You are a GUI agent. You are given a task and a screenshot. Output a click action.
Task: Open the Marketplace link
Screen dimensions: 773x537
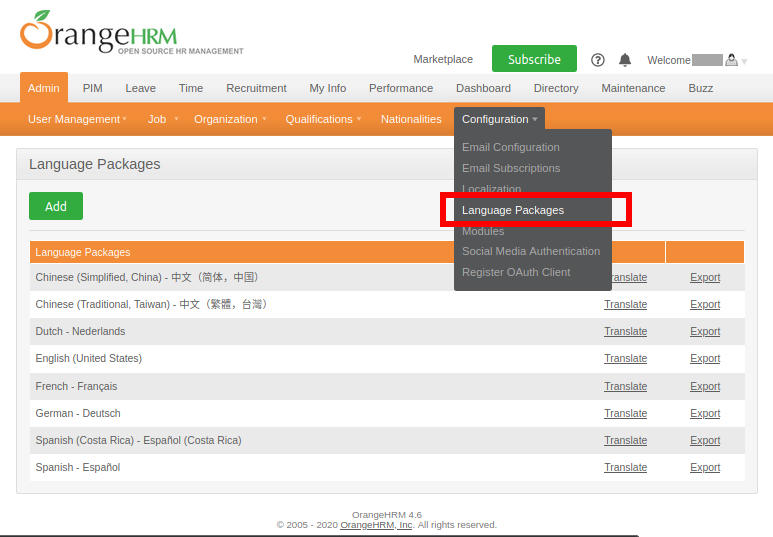443,59
